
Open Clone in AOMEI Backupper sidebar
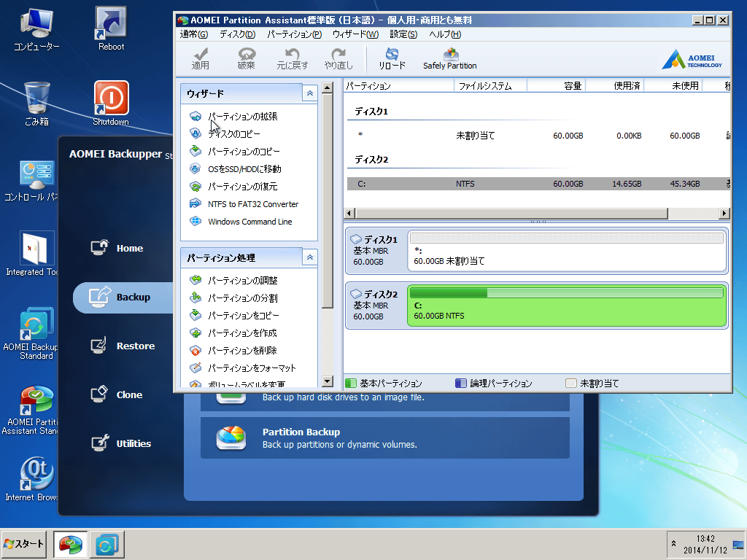click(117, 394)
